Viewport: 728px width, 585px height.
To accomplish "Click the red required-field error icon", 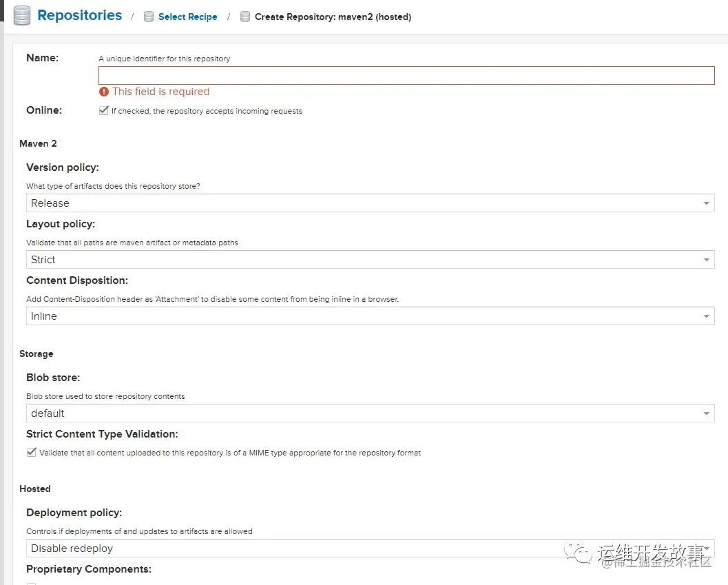I will pyautogui.click(x=104, y=92).
